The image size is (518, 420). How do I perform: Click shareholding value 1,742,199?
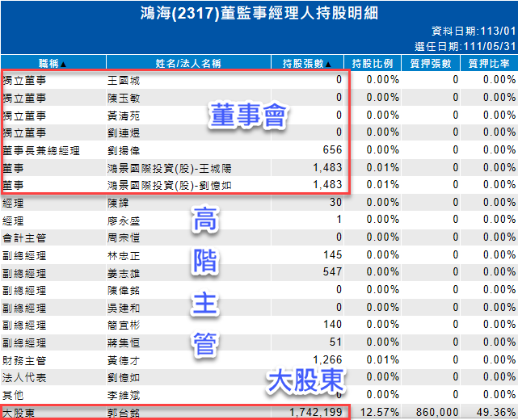(316, 412)
